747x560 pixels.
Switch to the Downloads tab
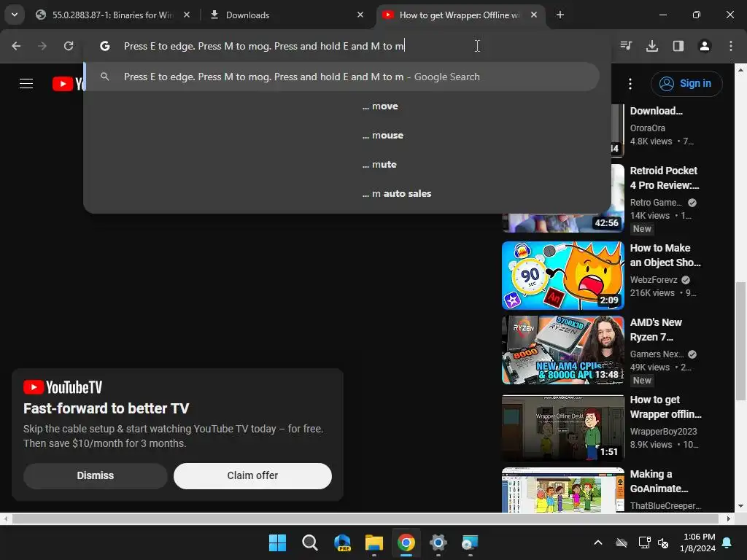tap(286, 15)
